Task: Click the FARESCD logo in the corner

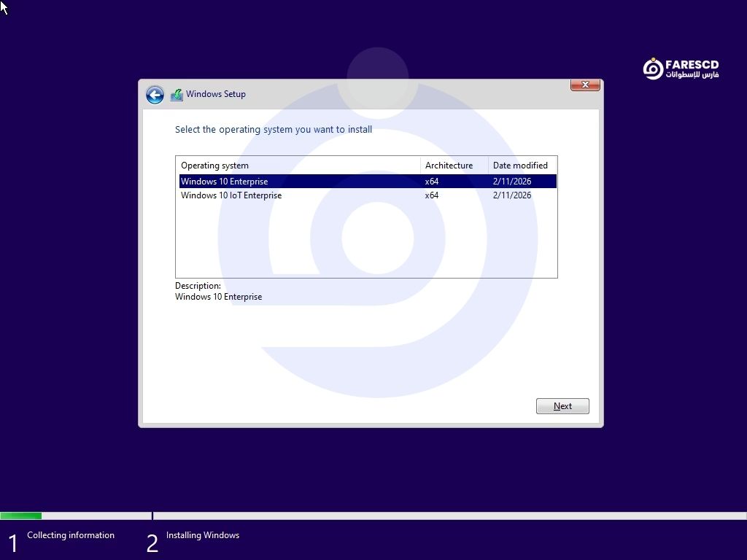Action: click(680, 69)
